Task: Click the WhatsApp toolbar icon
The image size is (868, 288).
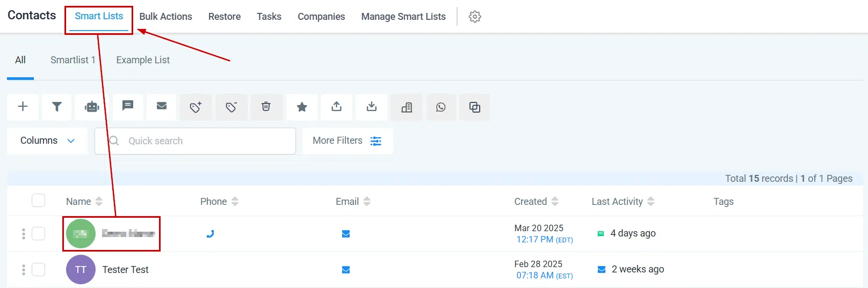Action: click(x=441, y=107)
